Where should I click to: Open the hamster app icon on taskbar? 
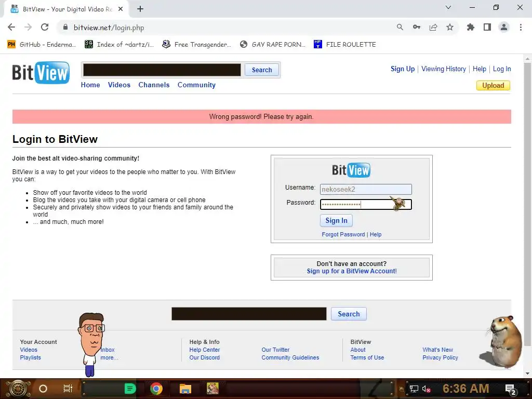coord(212,389)
